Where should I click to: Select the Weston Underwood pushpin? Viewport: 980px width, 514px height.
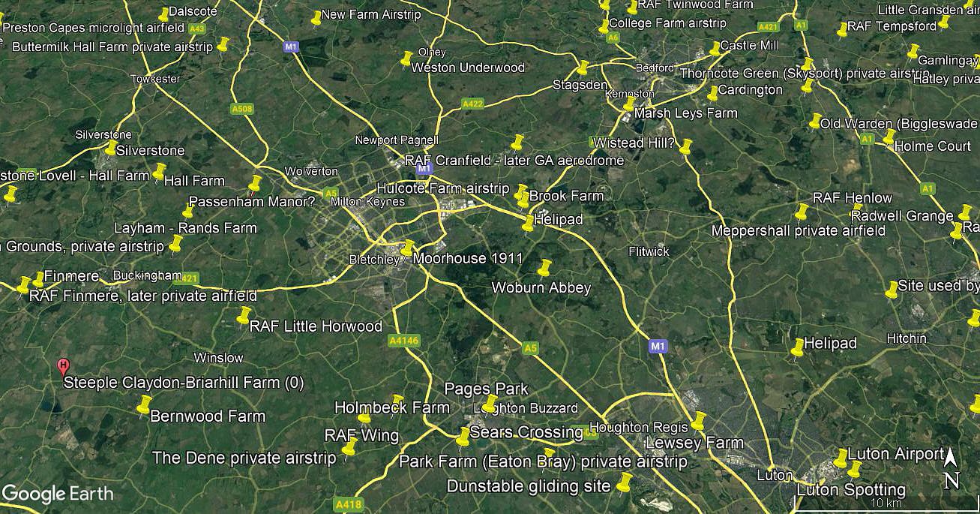406,58
